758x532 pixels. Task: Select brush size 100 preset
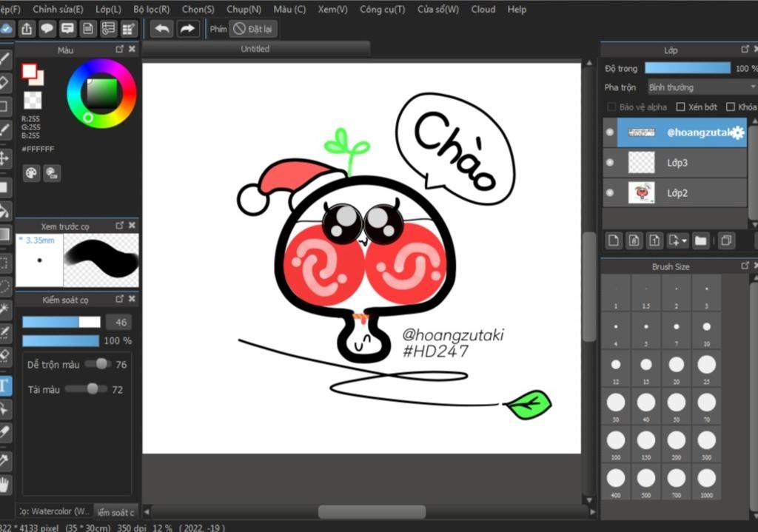[x=615, y=443]
